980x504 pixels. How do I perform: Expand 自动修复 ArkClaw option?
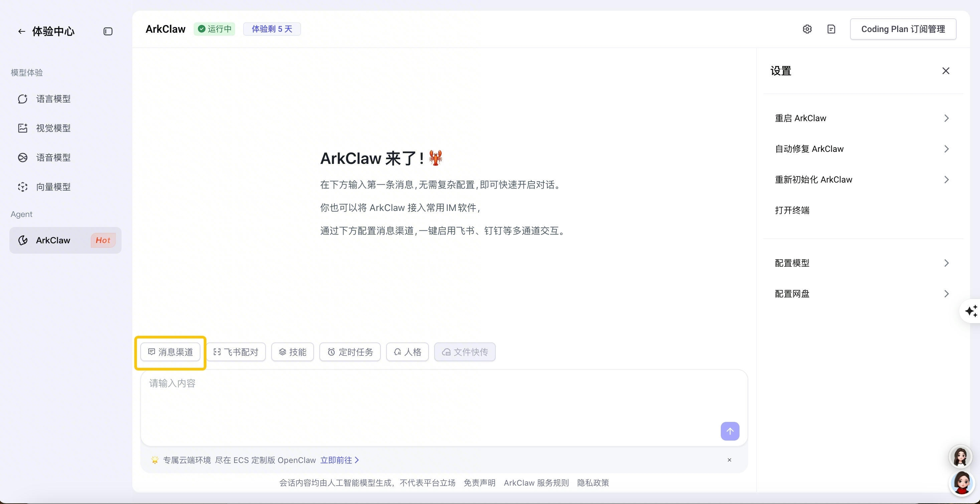click(862, 149)
